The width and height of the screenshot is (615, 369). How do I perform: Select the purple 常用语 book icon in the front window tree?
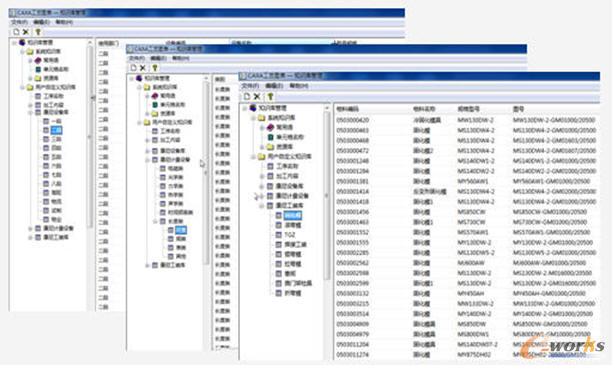coord(270,127)
